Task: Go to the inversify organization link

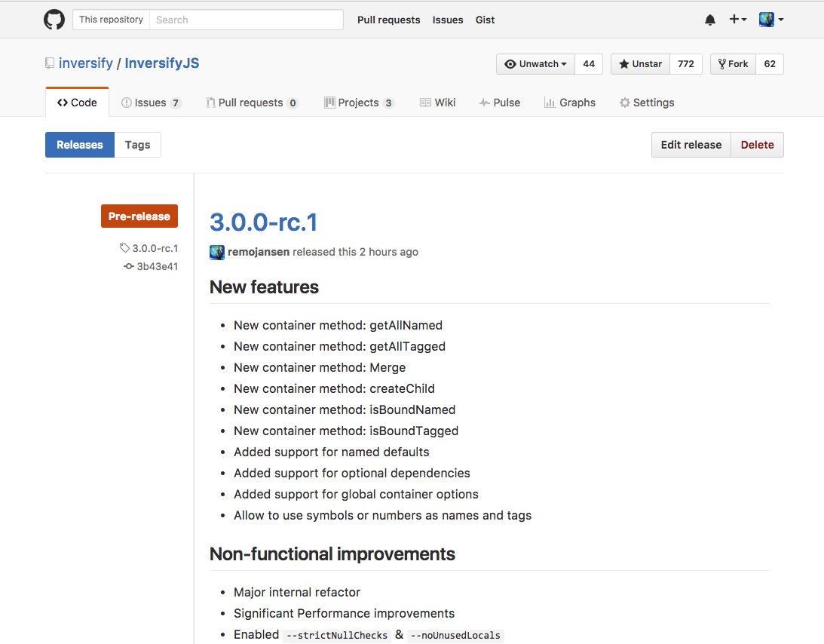Action: (86, 63)
